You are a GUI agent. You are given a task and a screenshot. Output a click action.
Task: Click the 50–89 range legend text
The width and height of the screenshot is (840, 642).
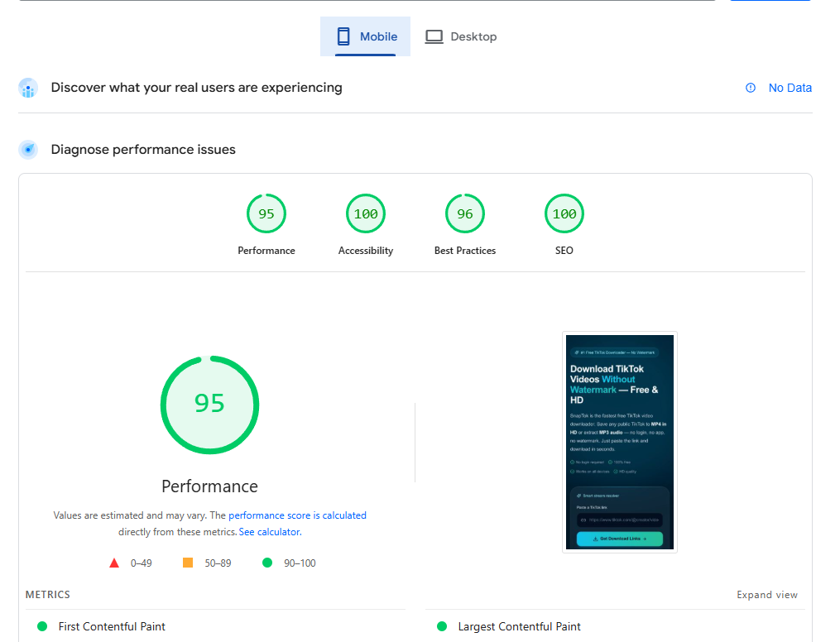click(218, 563)
